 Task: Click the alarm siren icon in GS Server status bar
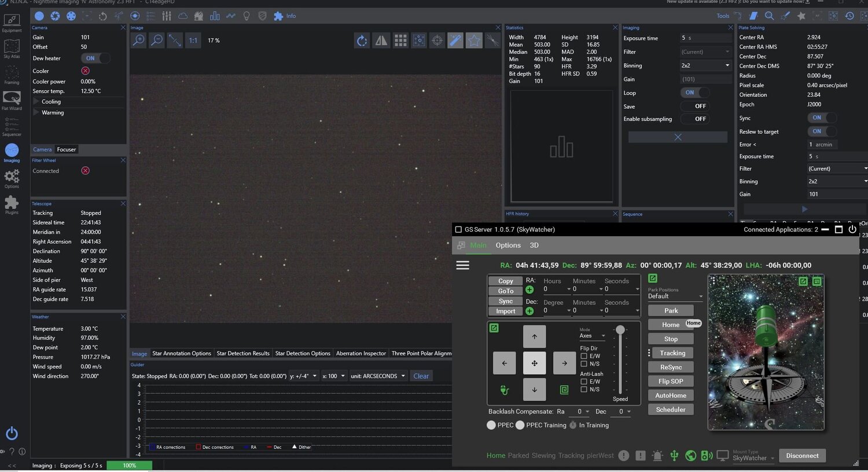point(657,456)
